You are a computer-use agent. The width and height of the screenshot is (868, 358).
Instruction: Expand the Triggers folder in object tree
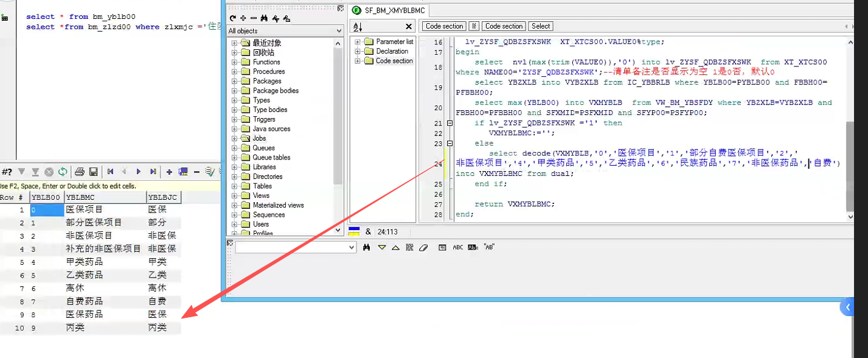pos(235,119)
